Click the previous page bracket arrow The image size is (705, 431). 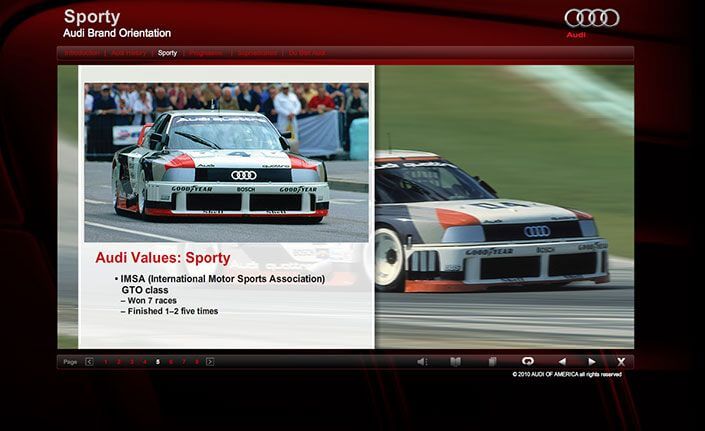click(x=89, y=362)
